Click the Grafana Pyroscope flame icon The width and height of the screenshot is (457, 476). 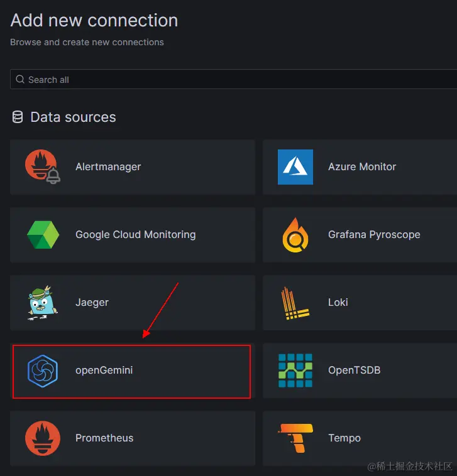point(295,235)
